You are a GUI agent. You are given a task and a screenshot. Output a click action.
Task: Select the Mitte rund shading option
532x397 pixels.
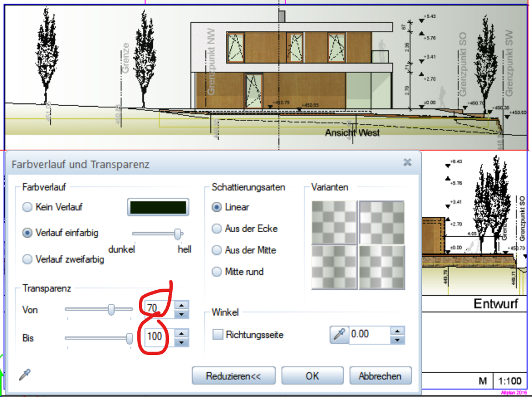217,272
